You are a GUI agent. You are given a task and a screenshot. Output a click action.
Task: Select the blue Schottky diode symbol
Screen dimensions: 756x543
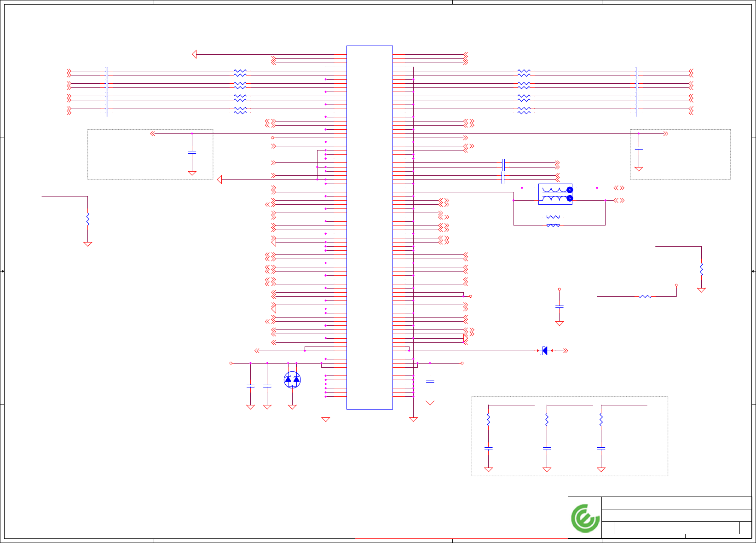[545, 351]
